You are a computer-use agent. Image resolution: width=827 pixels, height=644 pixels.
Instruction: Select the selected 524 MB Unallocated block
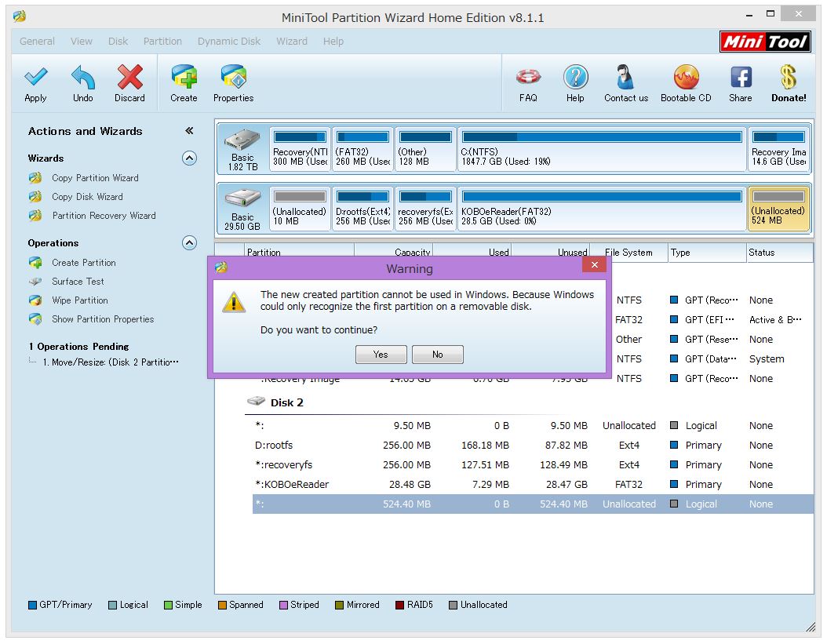pos(778,209)
